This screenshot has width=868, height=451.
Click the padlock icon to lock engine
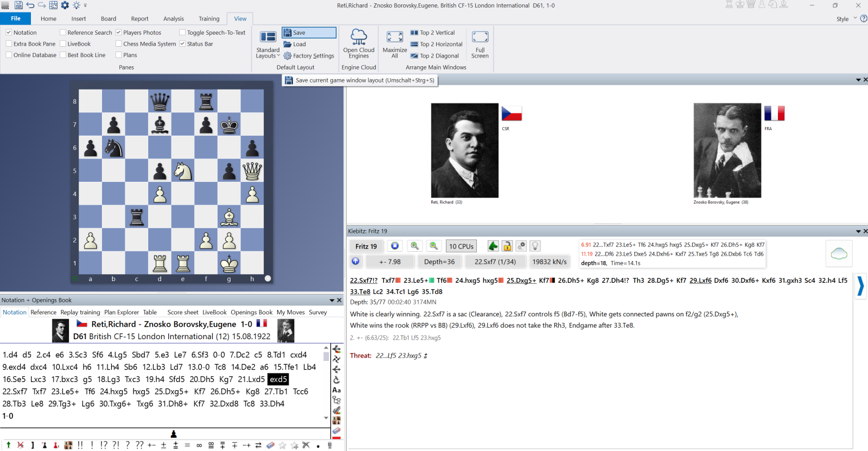click(507, 246)
